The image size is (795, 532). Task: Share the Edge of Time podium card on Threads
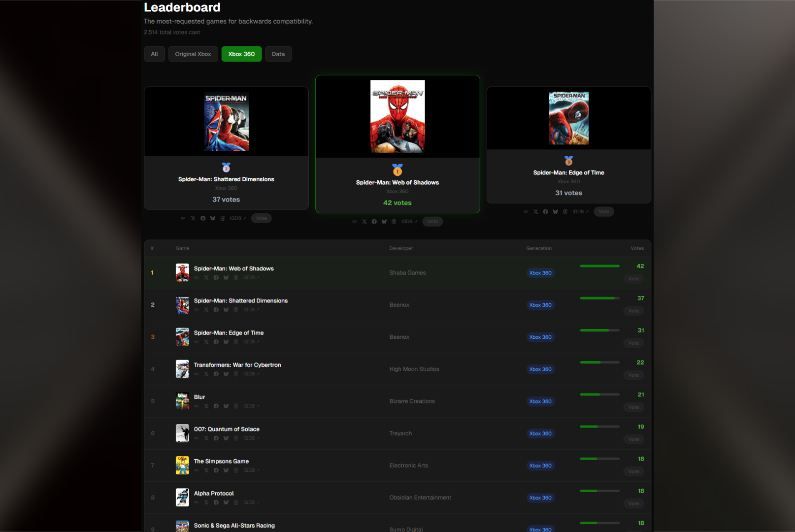click(565, 211)
